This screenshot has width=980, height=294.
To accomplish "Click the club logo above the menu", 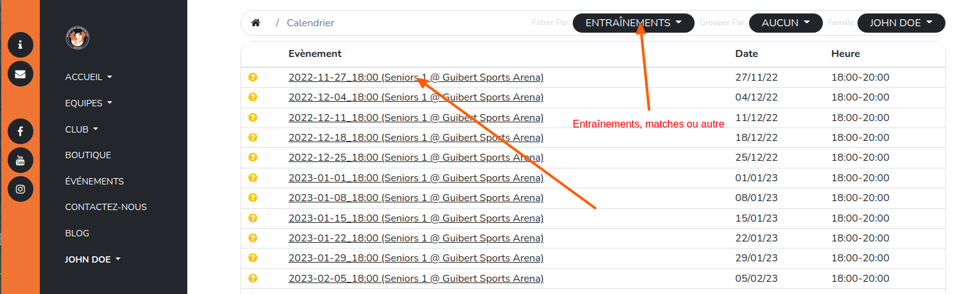I will point(78,38).
